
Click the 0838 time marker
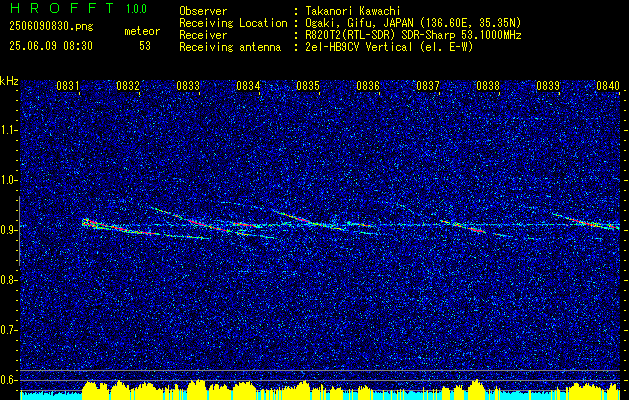coord(488,85)
